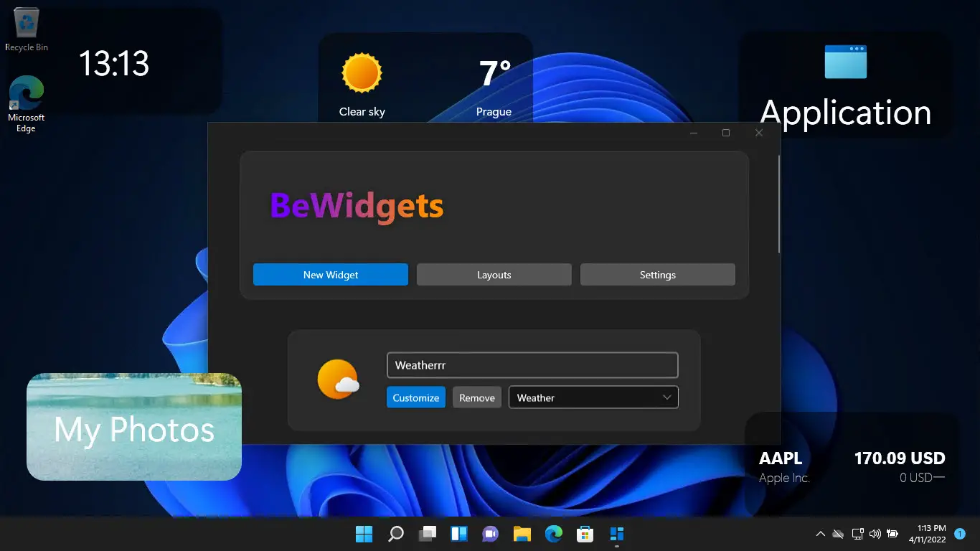Select the Microsoft Edge desktop shortcut
Viewport: 980px width, 551px height.
click(27, 105)
